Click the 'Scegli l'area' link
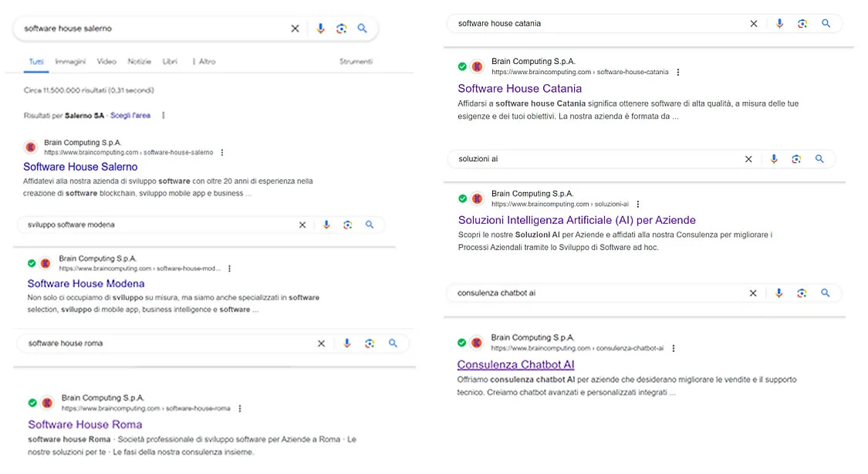Viewport: 868px width, 474px height. click(130, 115)
